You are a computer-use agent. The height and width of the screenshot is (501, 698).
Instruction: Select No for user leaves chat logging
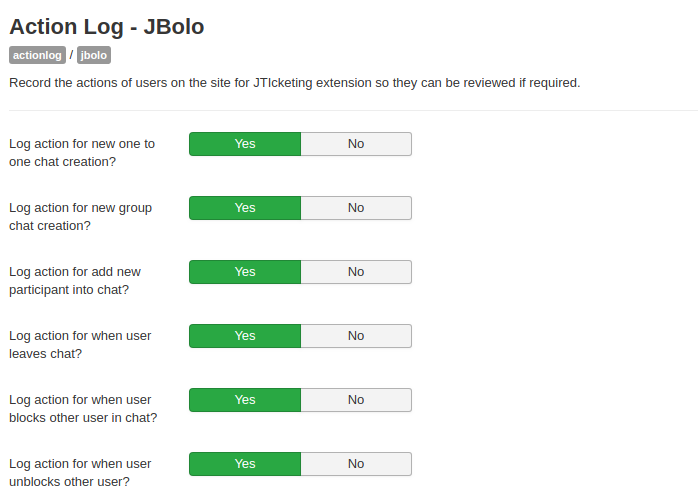coord(356,336)
